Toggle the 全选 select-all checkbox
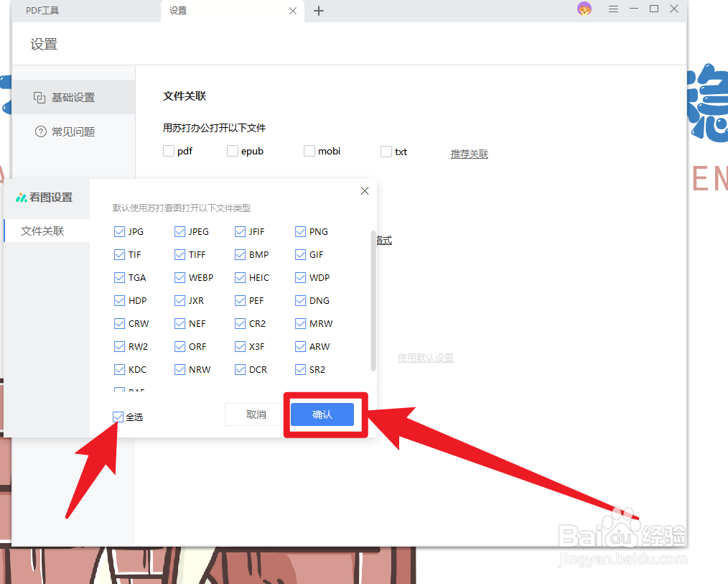This screenshot has width=728, height=584. (118, 417)
